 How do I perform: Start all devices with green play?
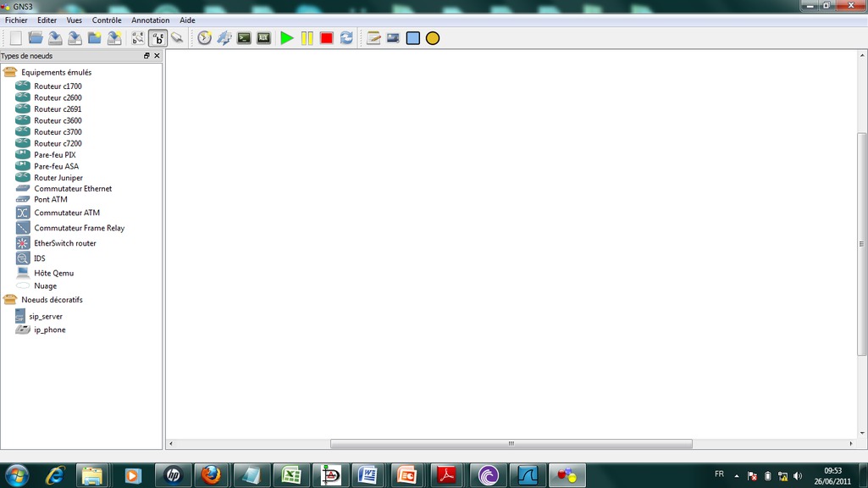click(x=287, y=38)
